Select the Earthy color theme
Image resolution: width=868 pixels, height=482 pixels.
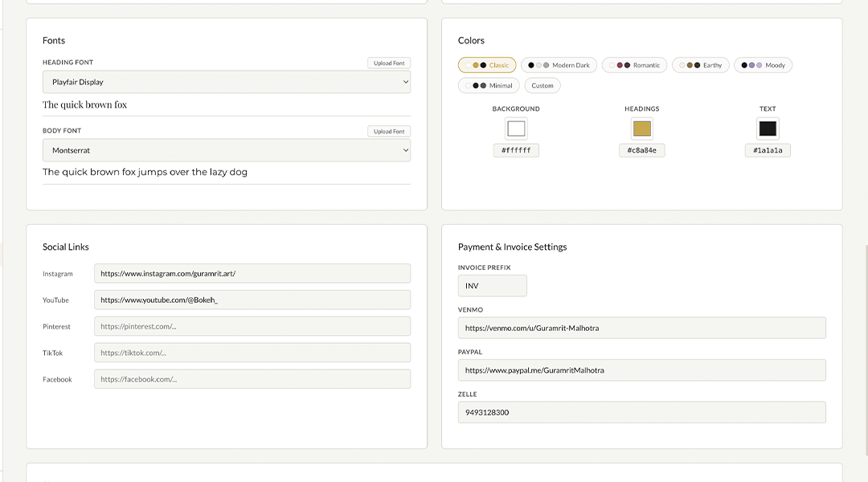(700, 64)
